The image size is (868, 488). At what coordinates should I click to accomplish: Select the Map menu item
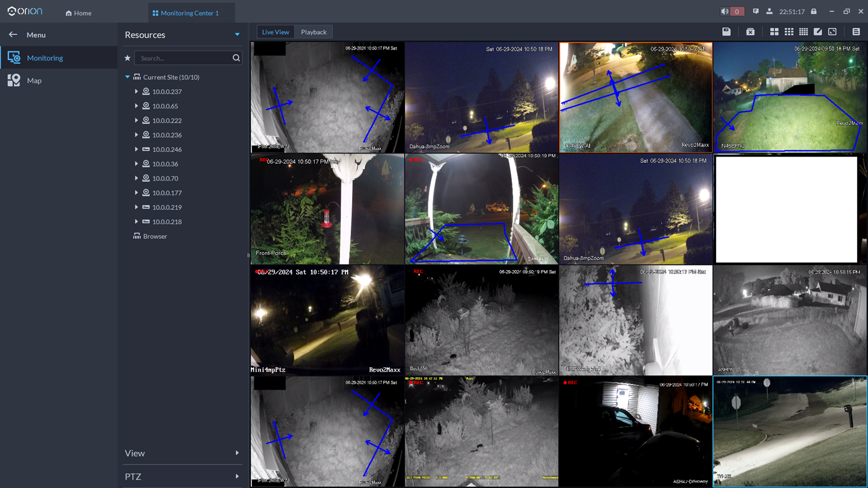click(x=59, y=81)
